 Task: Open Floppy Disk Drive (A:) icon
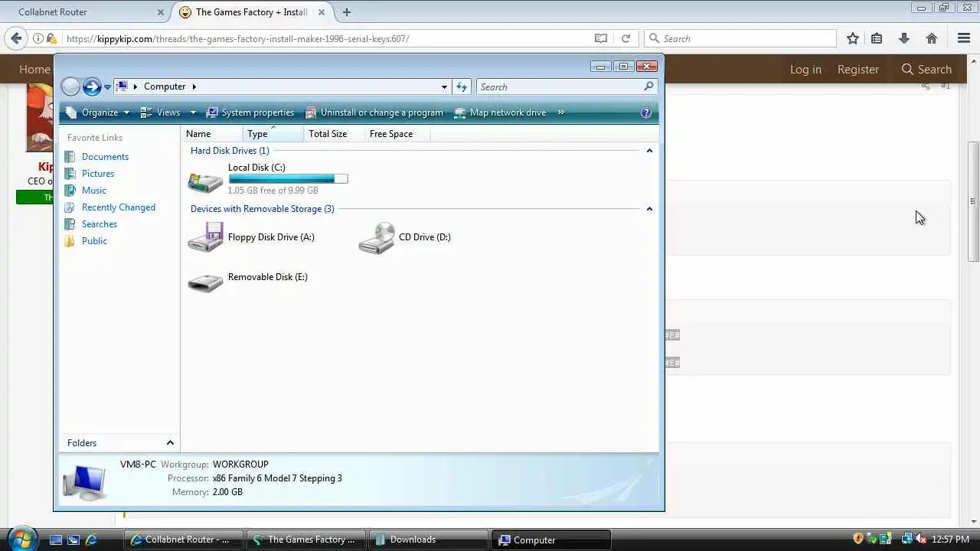click(x=205, y=237)
